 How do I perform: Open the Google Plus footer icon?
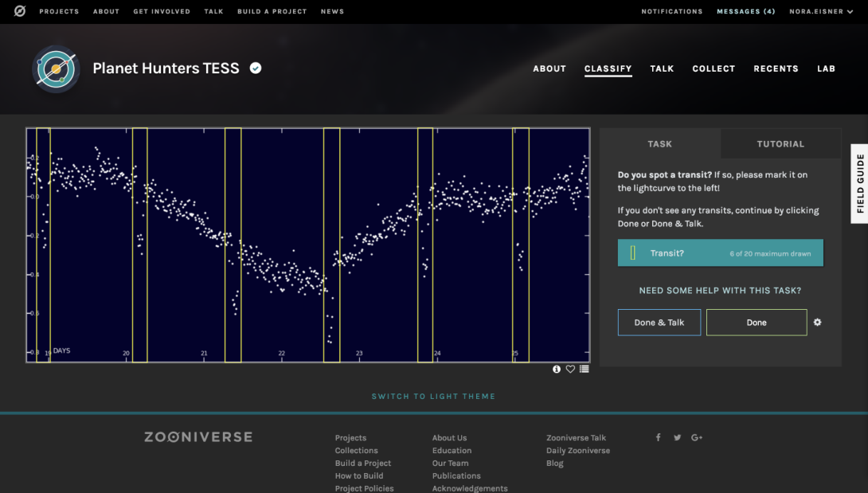[x=697, y=437]
